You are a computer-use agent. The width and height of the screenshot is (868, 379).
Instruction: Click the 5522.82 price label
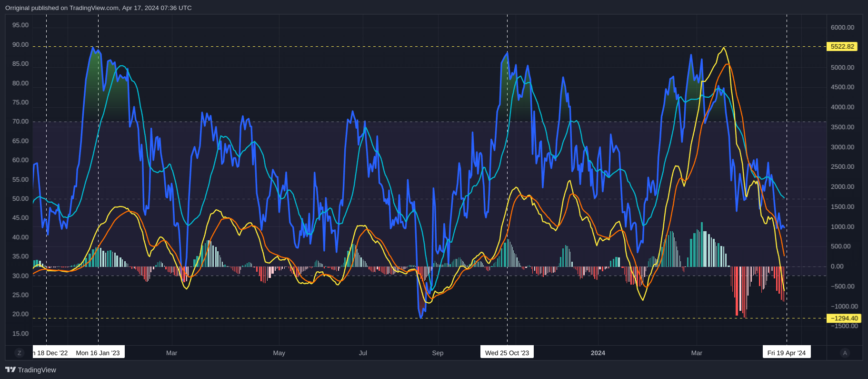(x=842, y=47)
